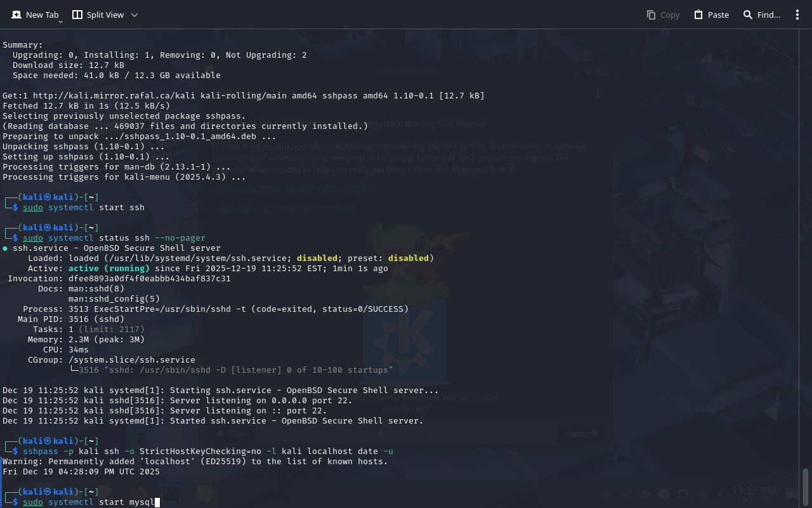Open the Find... search bar

click(761, 15)
